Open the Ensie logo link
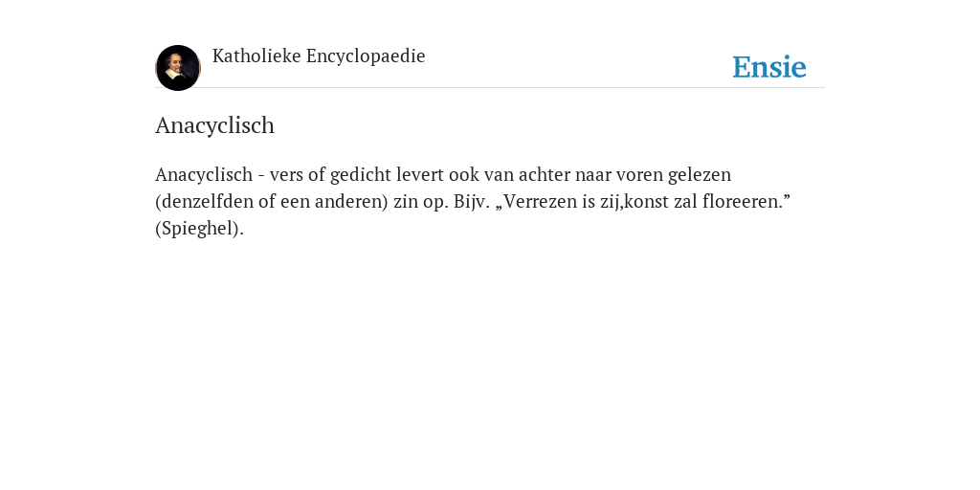Viewport: 980px width, 490px height. click(769, 68)
